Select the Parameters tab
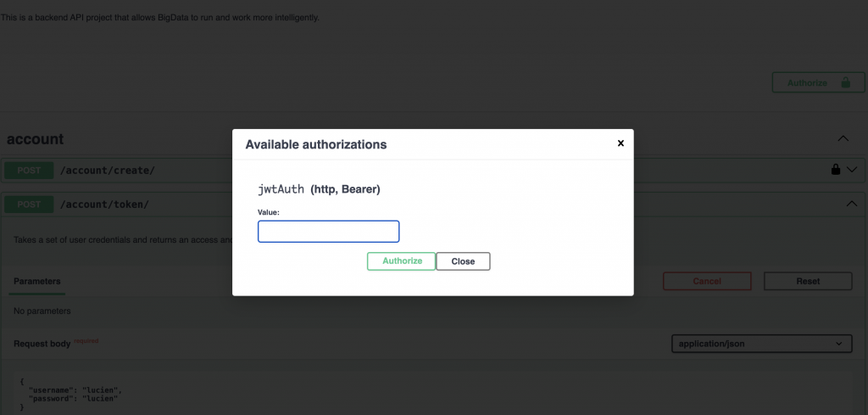 tap(37, 282)
